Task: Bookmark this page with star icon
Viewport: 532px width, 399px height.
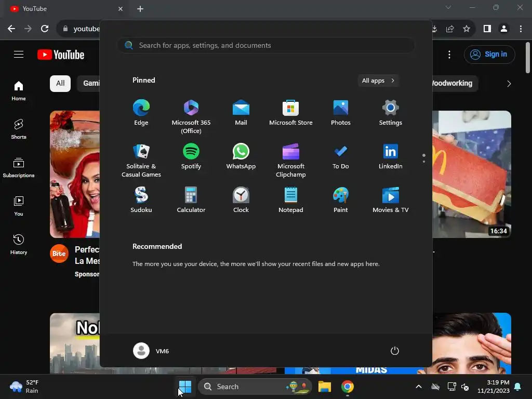Action: pyautogui.click(x=467, y=29)
